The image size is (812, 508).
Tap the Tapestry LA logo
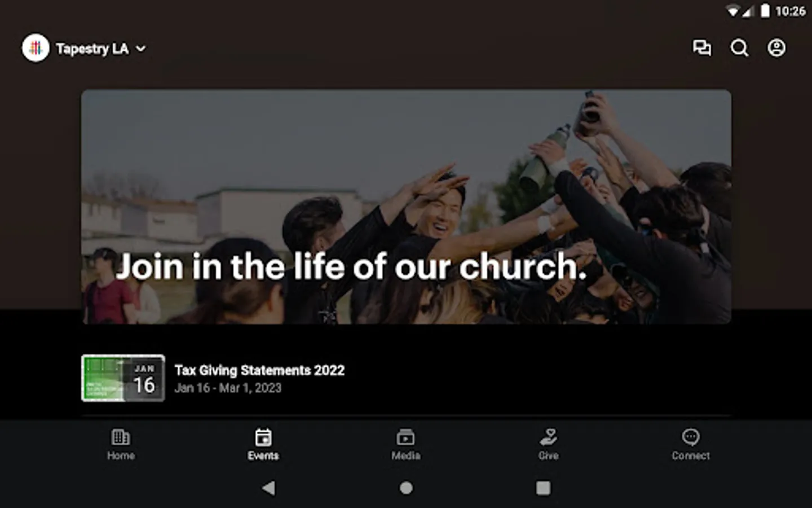click(x=36, y=48)
